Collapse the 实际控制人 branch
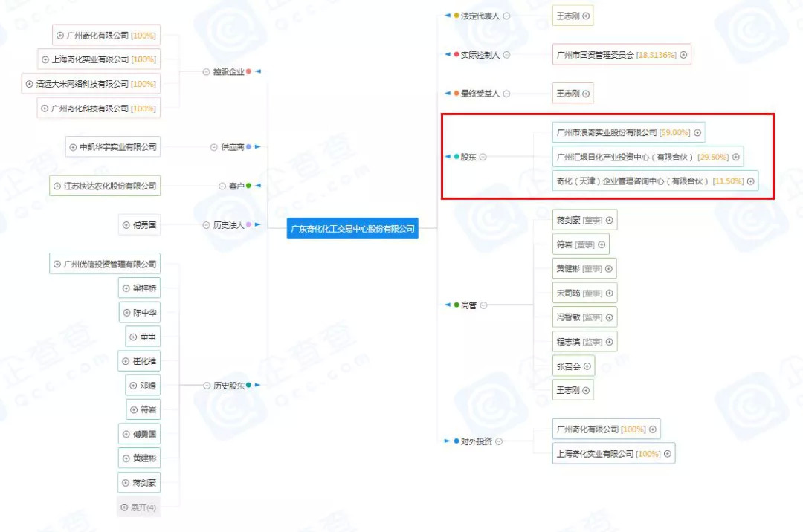 [506, 55]
